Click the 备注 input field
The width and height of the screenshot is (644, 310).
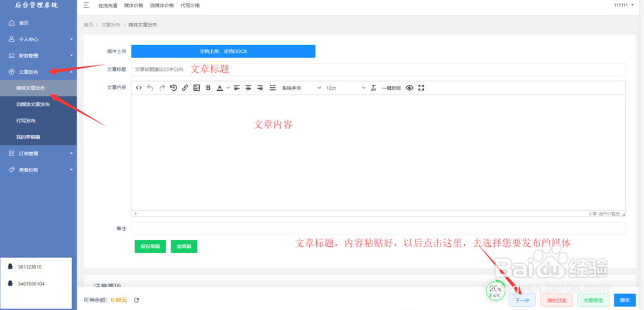[x=378, y=228]
